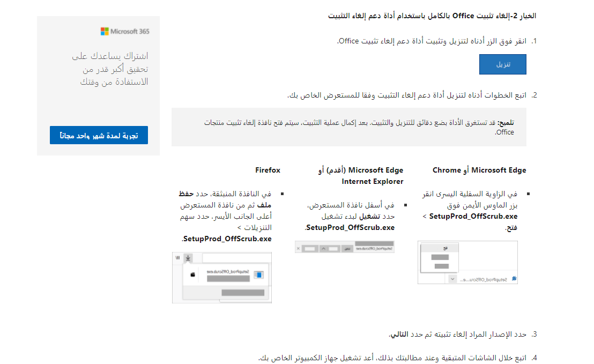
Task: Click the تلميح tip box text
Action: [359, 127]
